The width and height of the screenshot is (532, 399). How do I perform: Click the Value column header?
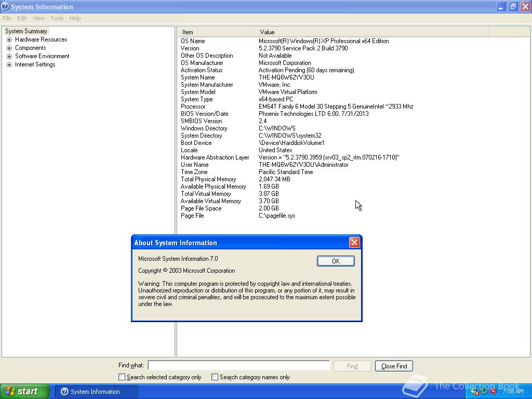click(372, 32)
